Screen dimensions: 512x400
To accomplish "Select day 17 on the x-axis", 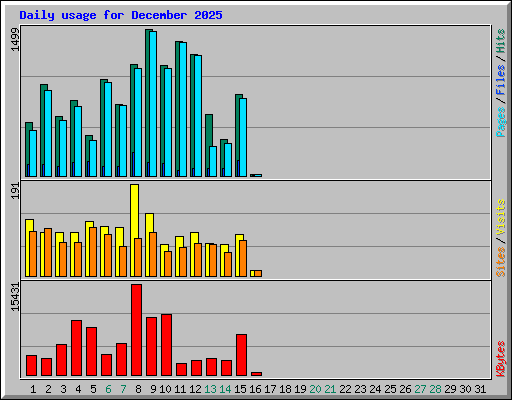I will click(x=270, y=389).
